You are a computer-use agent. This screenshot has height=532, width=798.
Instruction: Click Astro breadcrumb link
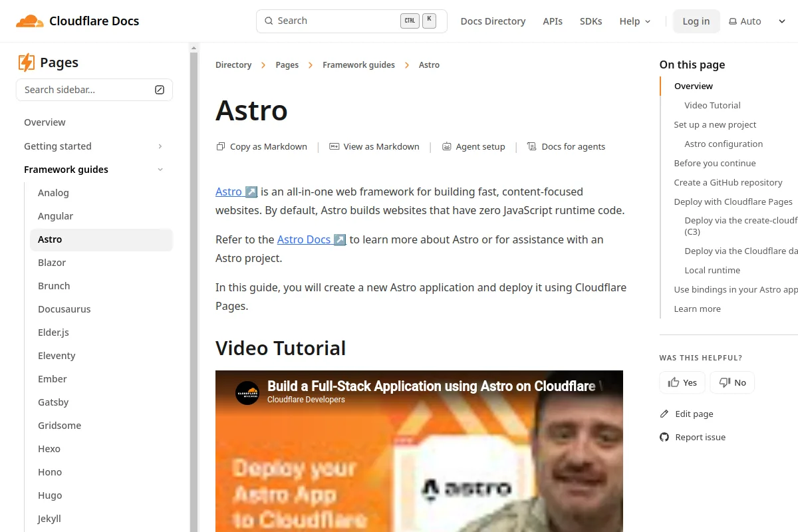[x=429, y=65]
